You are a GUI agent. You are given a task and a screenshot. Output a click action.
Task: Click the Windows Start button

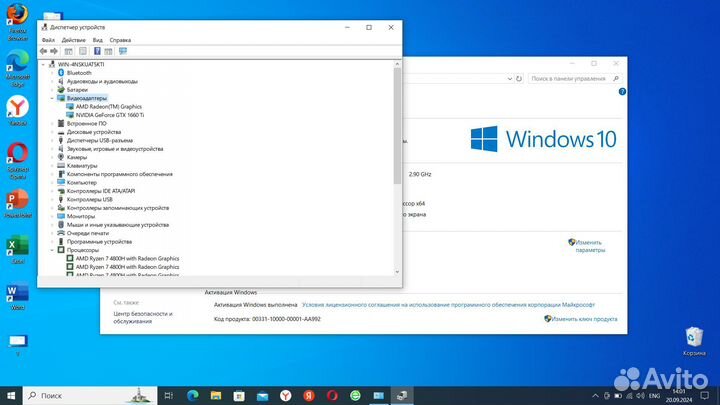pos(11,396)
